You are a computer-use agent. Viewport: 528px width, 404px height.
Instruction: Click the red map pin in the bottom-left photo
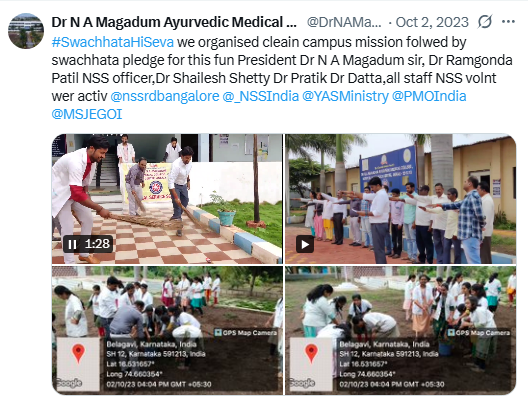pyautogui.click(x=78, y=354)
